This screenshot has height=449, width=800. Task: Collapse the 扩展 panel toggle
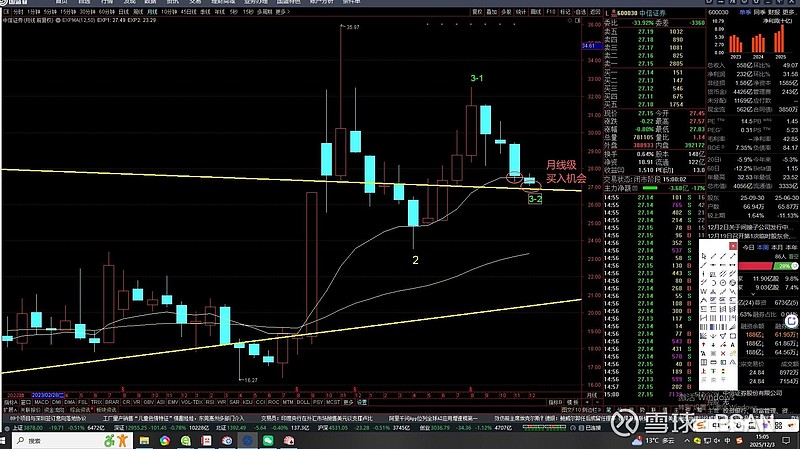(x=10, y=409)
